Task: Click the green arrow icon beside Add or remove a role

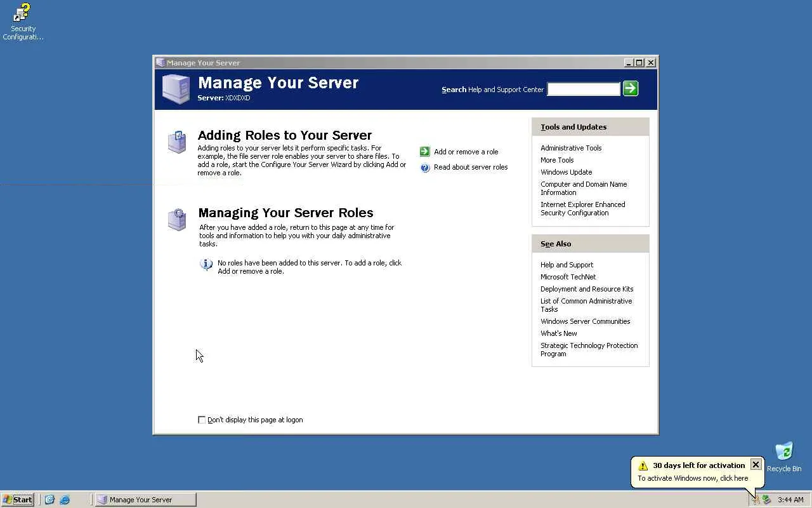Action: (425, 152)
